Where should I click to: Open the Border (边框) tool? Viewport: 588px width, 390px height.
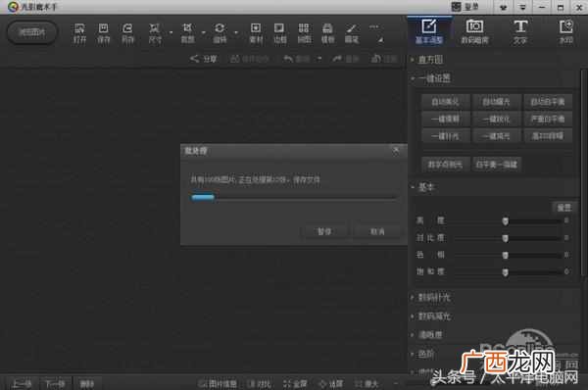pyautogui.click(x=279, y=28)
